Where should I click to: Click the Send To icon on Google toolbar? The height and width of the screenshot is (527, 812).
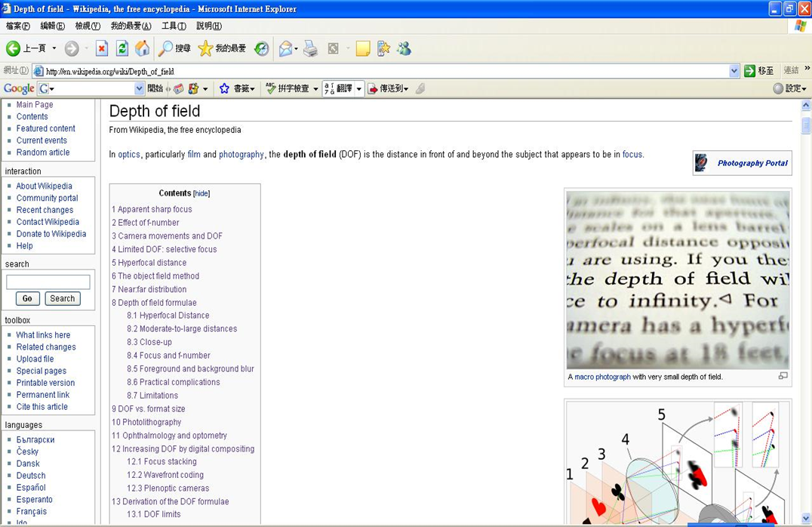(x=372, y=88)
